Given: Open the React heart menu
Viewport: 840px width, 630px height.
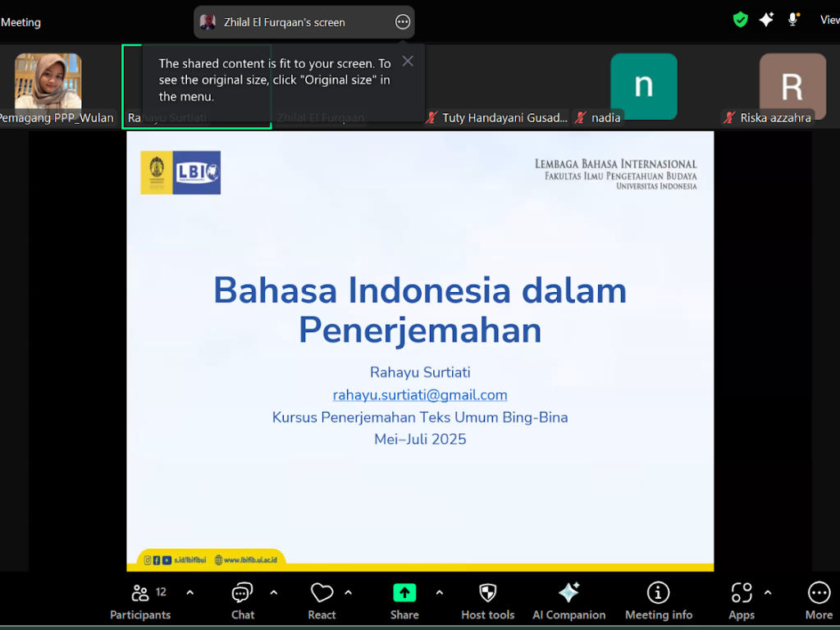Looking at the screenshot, I should [x=322, y=601].
